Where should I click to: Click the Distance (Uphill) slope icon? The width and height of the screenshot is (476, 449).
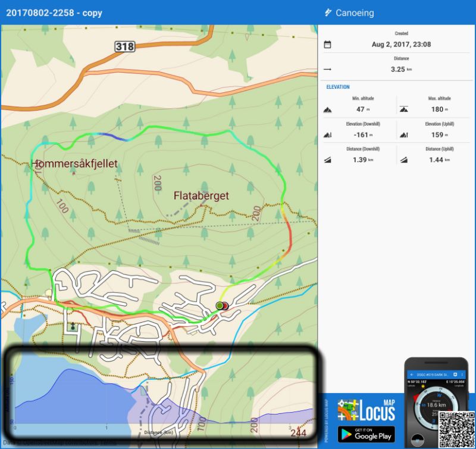point(404,160)
